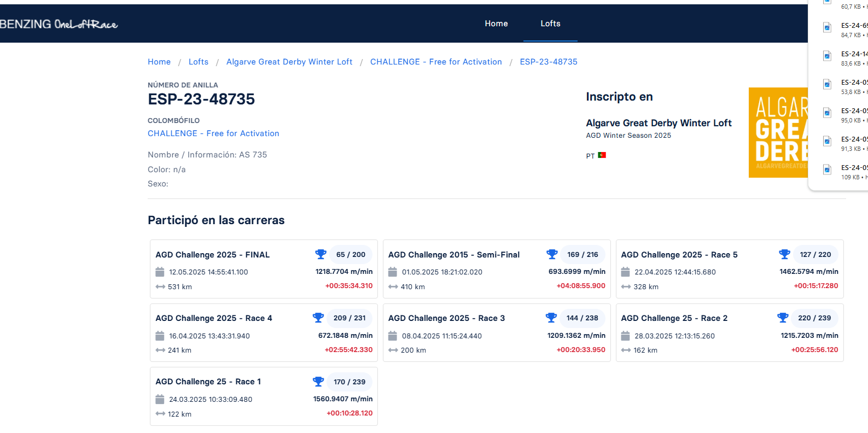Click trophy icon in Race 2 card

[783, 318]
